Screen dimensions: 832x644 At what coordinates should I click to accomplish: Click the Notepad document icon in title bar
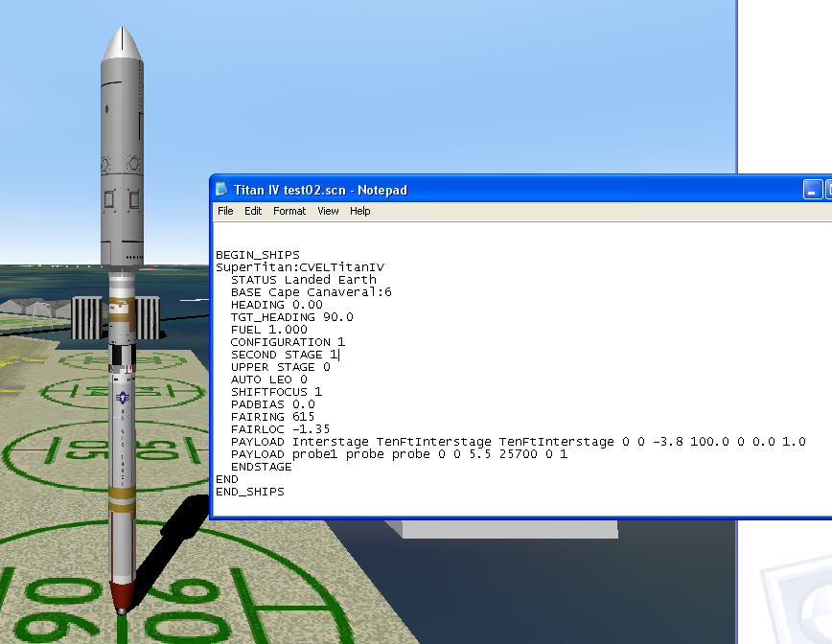(221, 190)
